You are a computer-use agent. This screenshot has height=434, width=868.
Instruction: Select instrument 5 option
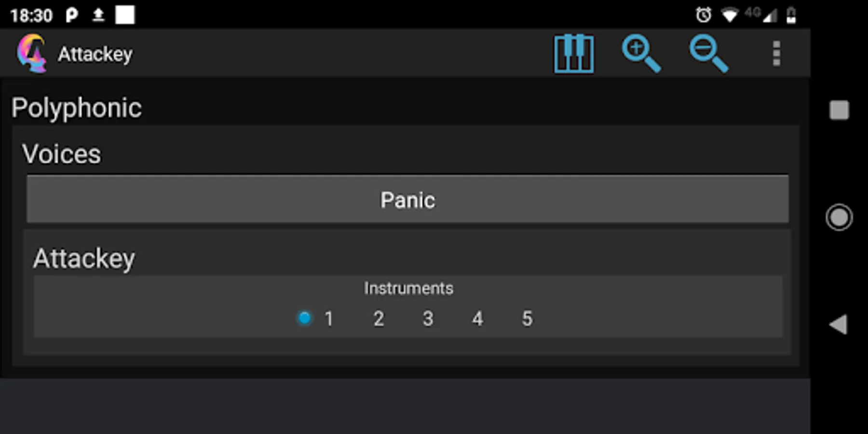pyautogui.click(x=527, y=318)
